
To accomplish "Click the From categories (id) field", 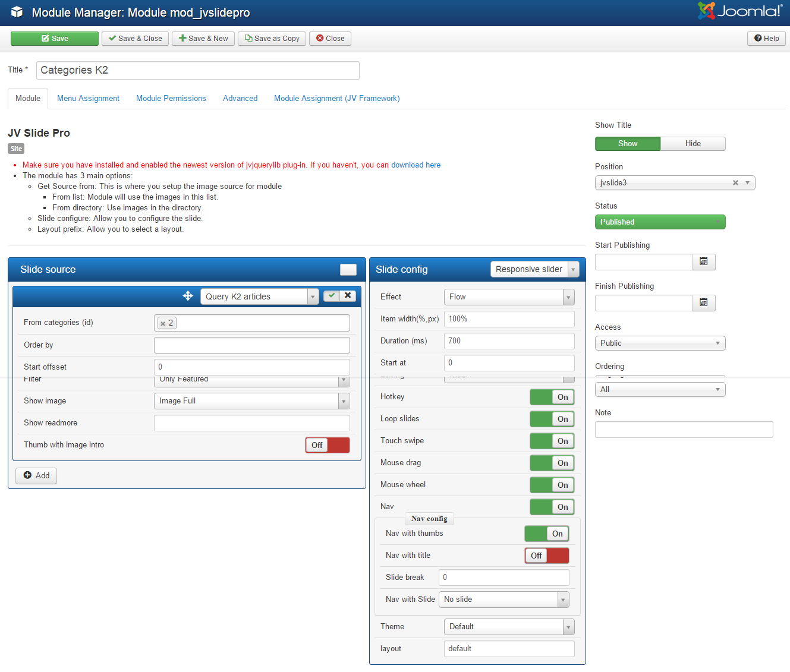I will 252,323.
